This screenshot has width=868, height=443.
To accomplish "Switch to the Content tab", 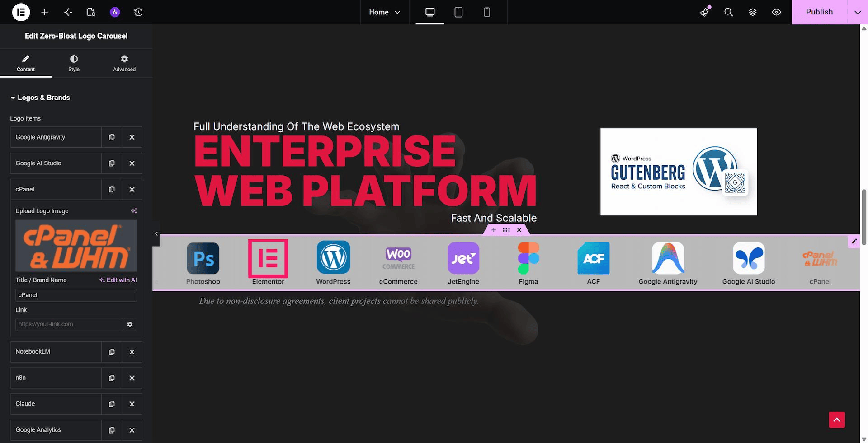I will coord(26,63).
